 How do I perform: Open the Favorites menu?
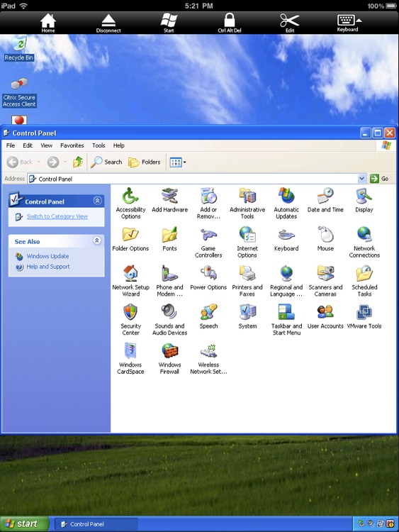pos(72,145)
